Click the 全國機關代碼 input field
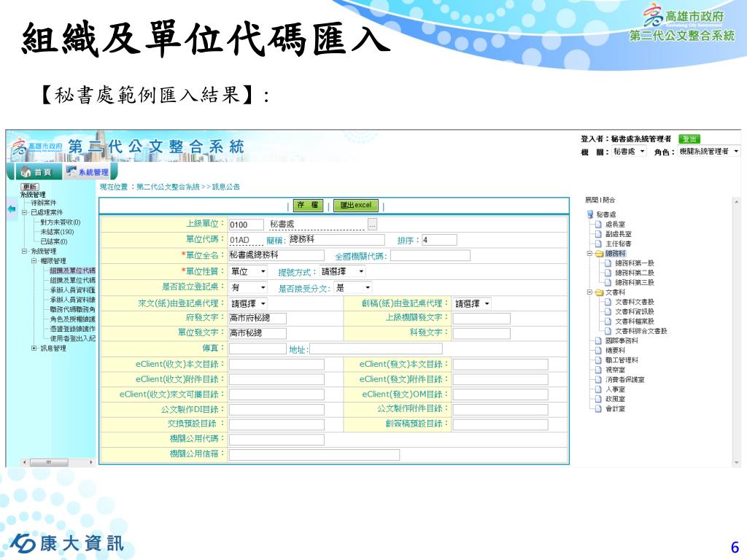Viewport: 747px width, 560px height. [x=430, y=256]
